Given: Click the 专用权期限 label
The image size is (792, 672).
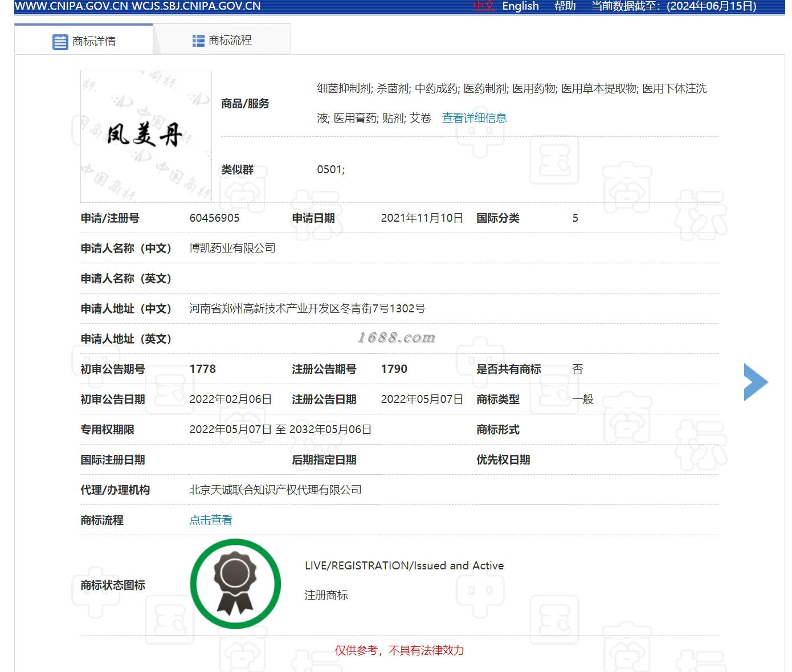Looking at the screenshot, I should coord(108,429).
